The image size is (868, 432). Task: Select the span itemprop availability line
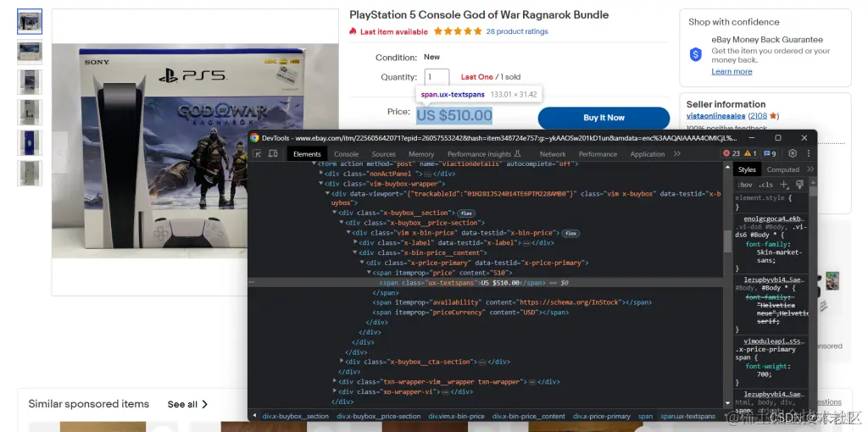512,302
